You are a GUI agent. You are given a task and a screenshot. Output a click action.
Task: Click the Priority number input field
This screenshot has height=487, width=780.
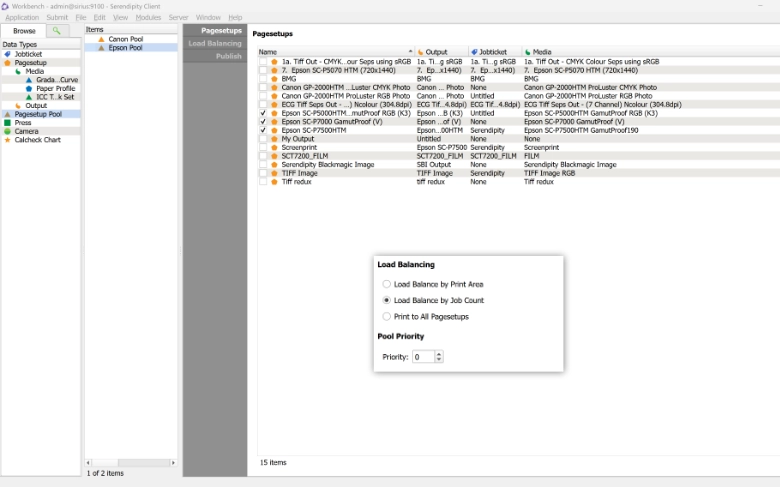(422, 357)
